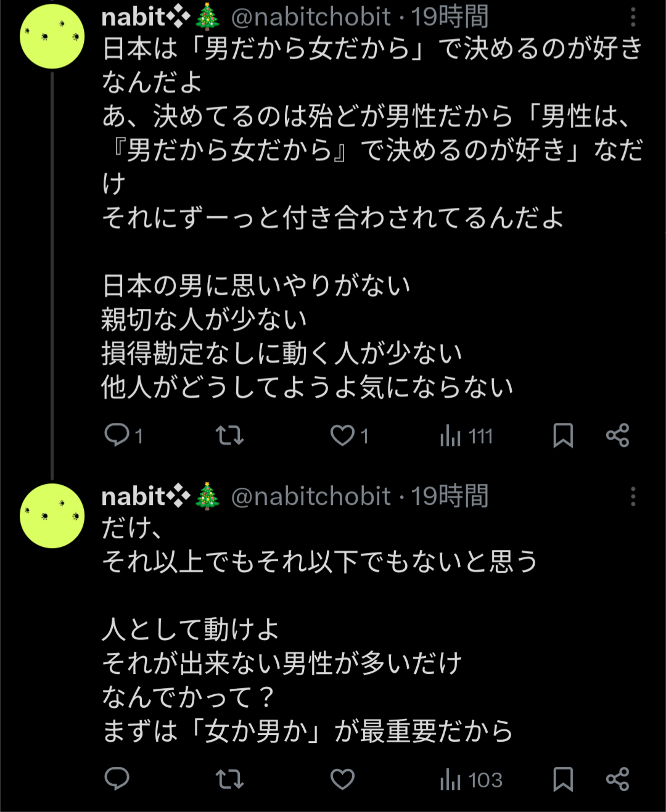
Task: Like the second nabit post
Action: (x=342, y=779)
